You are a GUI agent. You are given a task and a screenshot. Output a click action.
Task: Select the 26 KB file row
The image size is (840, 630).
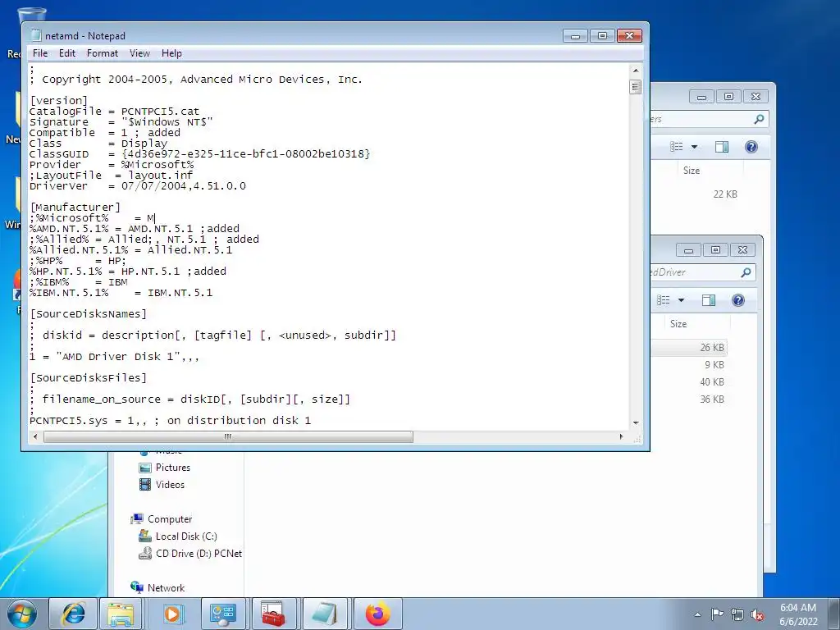tap(689, 348)
